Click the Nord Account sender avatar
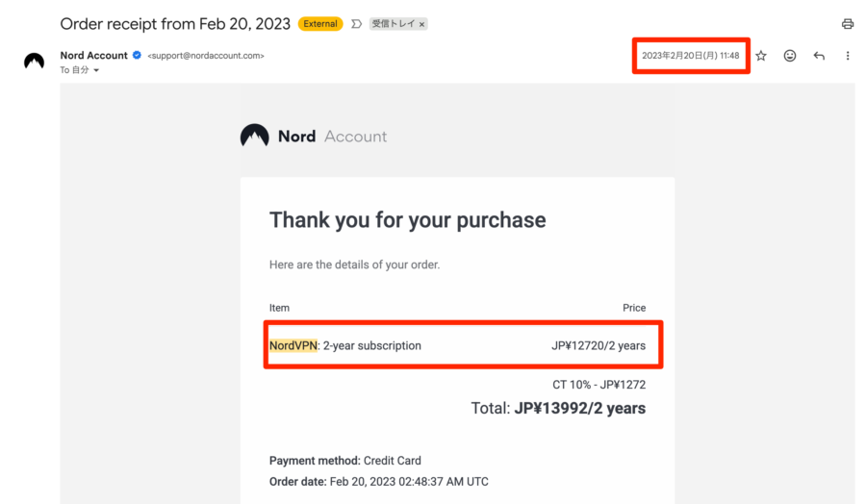Image resolution: width=866 pixels, height=504 pixels. [35, 62]
